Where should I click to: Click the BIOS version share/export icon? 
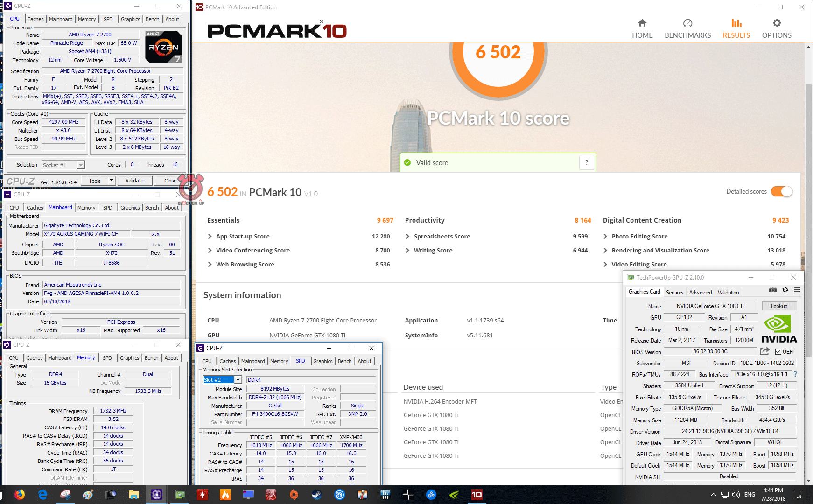764,351
